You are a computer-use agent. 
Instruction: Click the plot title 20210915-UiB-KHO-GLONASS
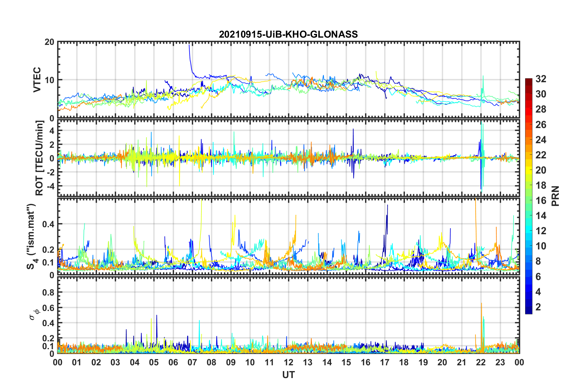(x=288, y=34)
